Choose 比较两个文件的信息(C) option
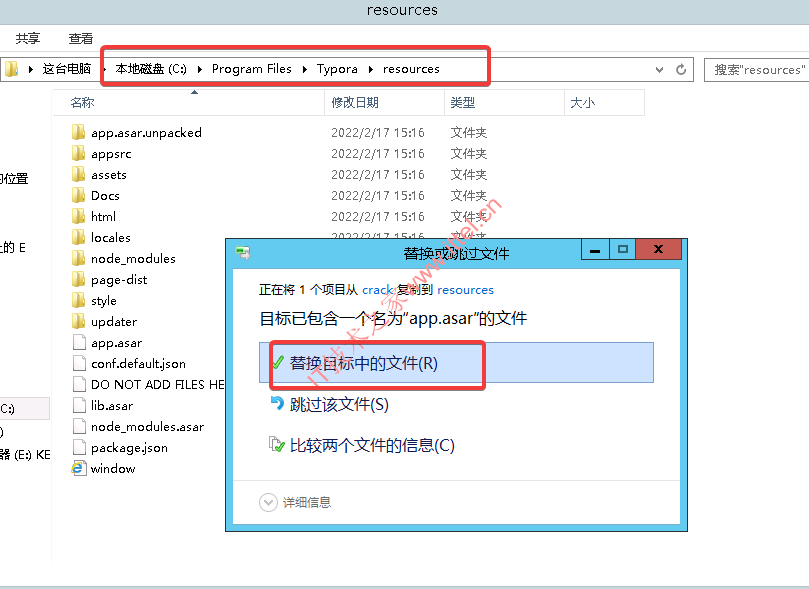Viewport: 809px width, 589px height. tap(362, 445)
